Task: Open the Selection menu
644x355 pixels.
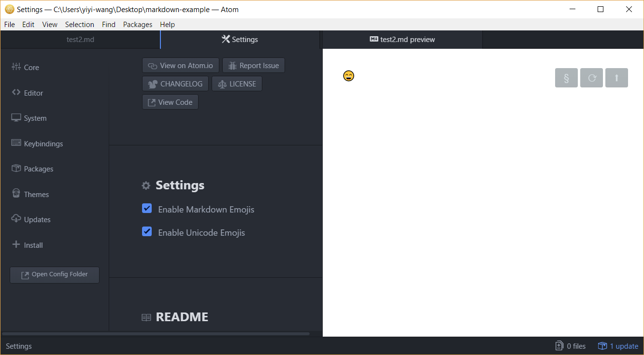Action: (x=80, y=24)
